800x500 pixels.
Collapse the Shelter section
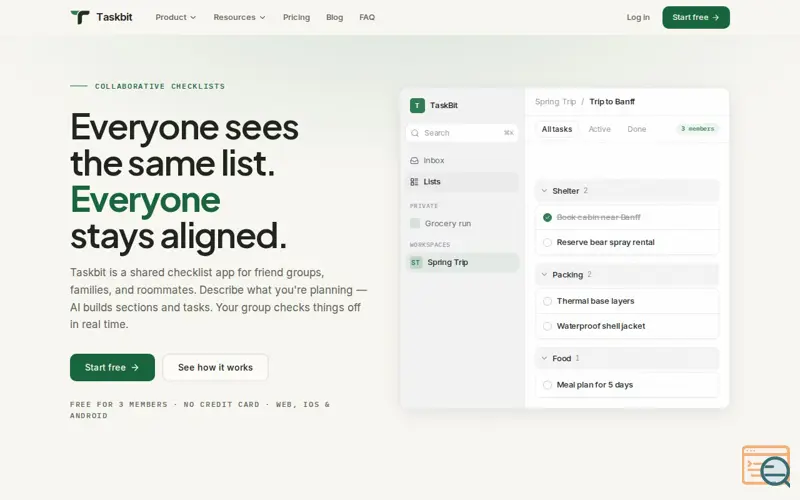[544, 191]
